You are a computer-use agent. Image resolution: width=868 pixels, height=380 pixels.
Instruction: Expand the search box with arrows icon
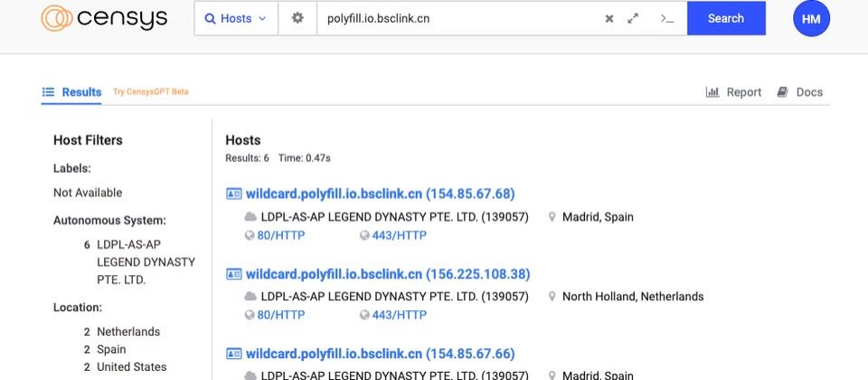pos(633,18)
